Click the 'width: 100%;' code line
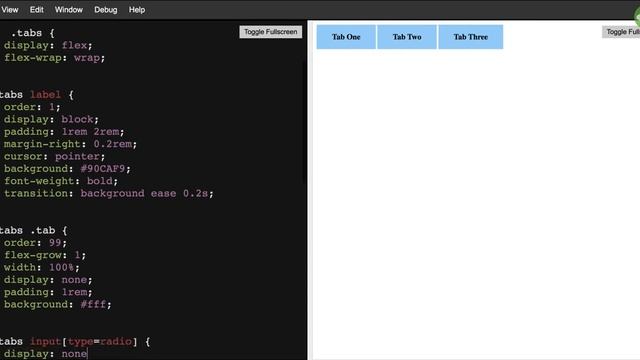The height and width of the screenshot is (360, 640). click(42, 267)
